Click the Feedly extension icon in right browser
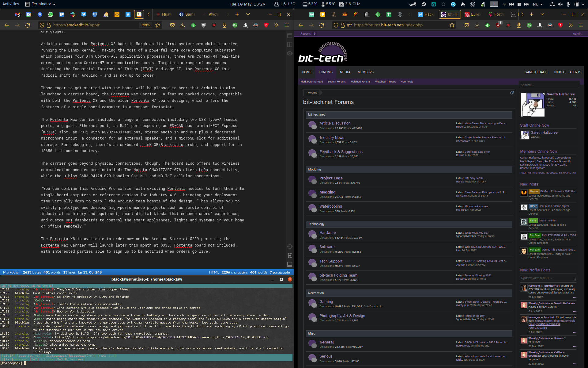The image size is (588, 368). click(488, 25)
